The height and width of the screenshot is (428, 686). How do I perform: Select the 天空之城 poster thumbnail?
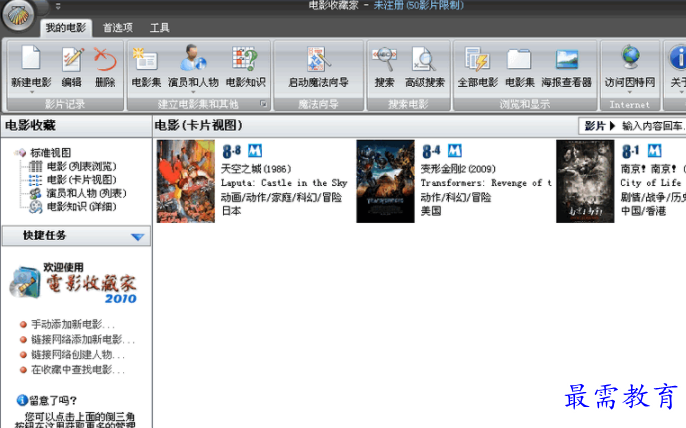coord(186,181)
